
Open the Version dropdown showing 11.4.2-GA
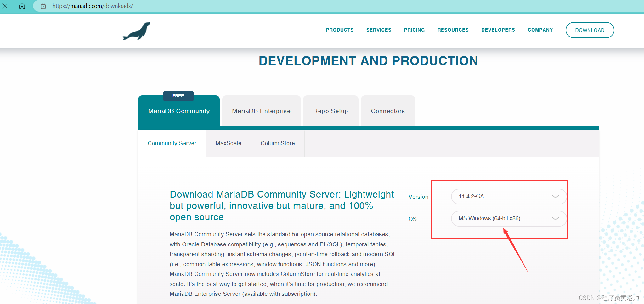coord(509,197)
